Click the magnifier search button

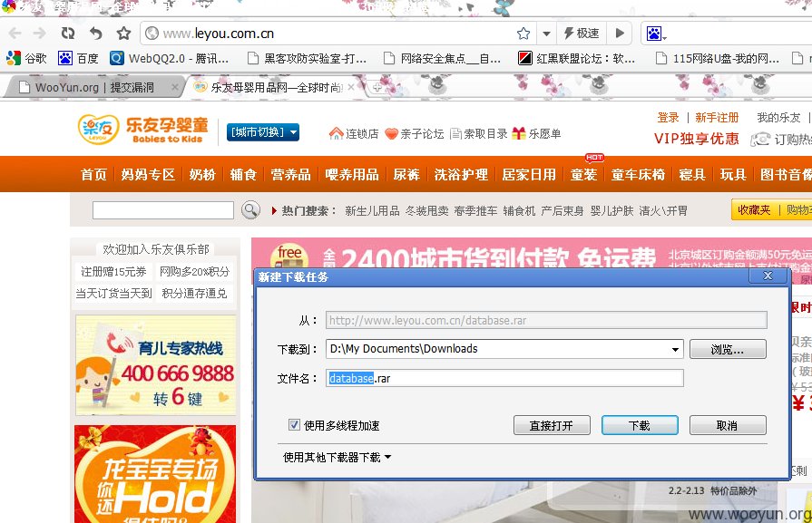point(250,210)
